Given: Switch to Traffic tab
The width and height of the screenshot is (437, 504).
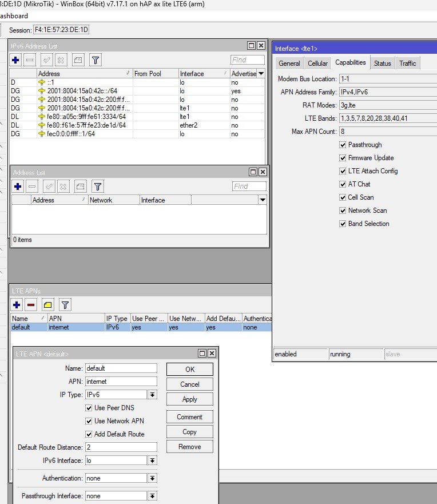Looking at the screenshot, I should tap(408, 64).
